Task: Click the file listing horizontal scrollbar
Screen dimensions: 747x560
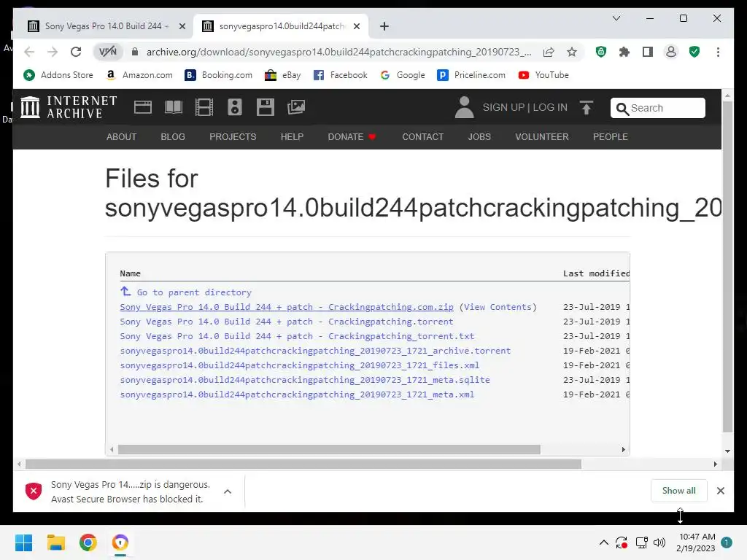Action: [329, 449]
